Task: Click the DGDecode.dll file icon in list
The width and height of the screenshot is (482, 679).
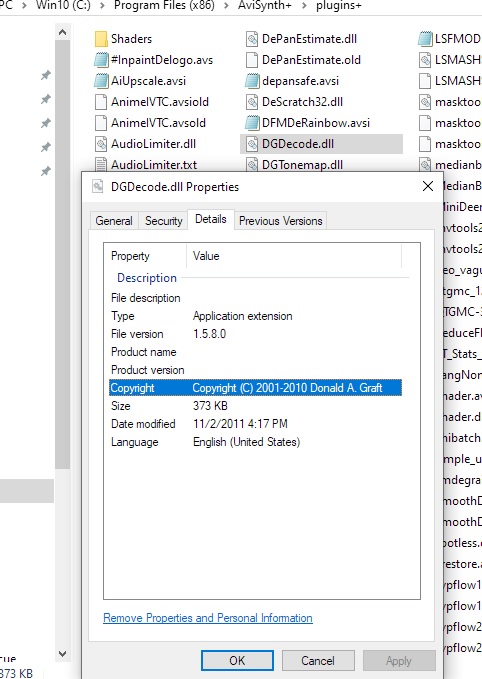Action: [252, 144]
